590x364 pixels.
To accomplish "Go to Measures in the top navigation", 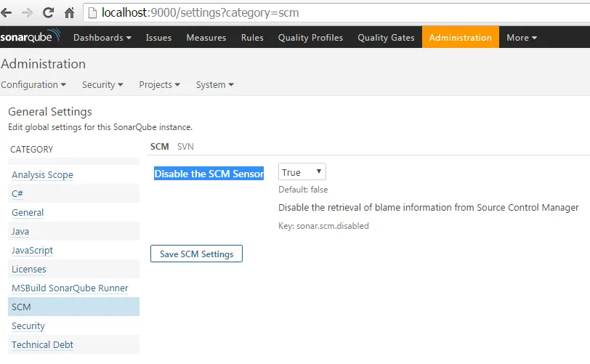I will point(206,38).
